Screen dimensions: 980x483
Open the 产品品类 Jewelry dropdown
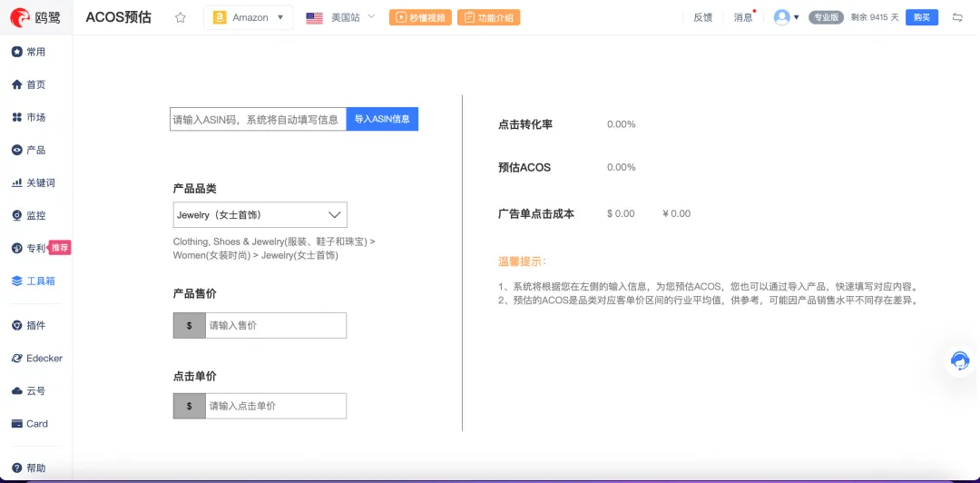click(260, 214)
